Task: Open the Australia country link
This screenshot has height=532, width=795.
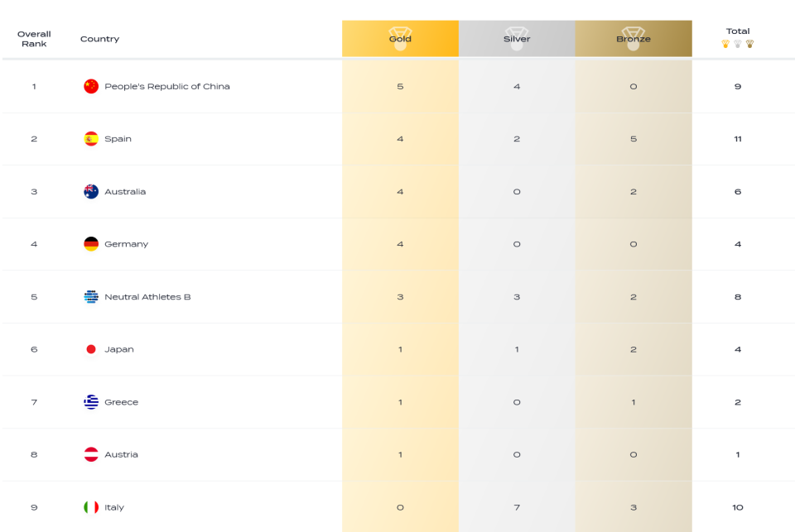Action: 125,191
